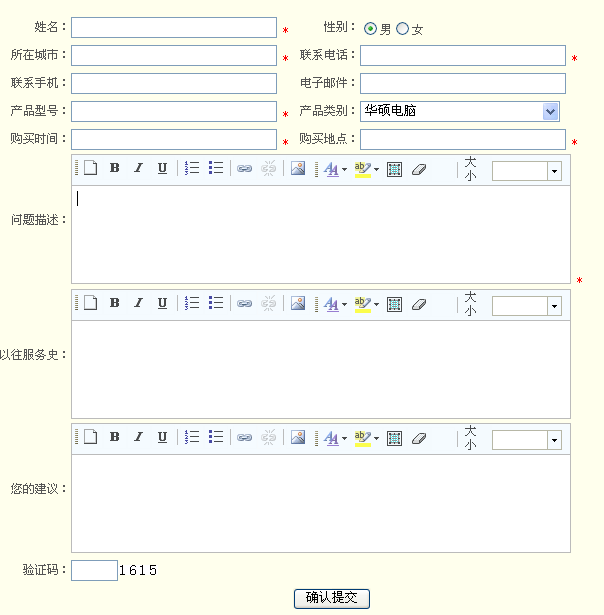Click eraser remove-format icon in 问题描述 editor

419,169
